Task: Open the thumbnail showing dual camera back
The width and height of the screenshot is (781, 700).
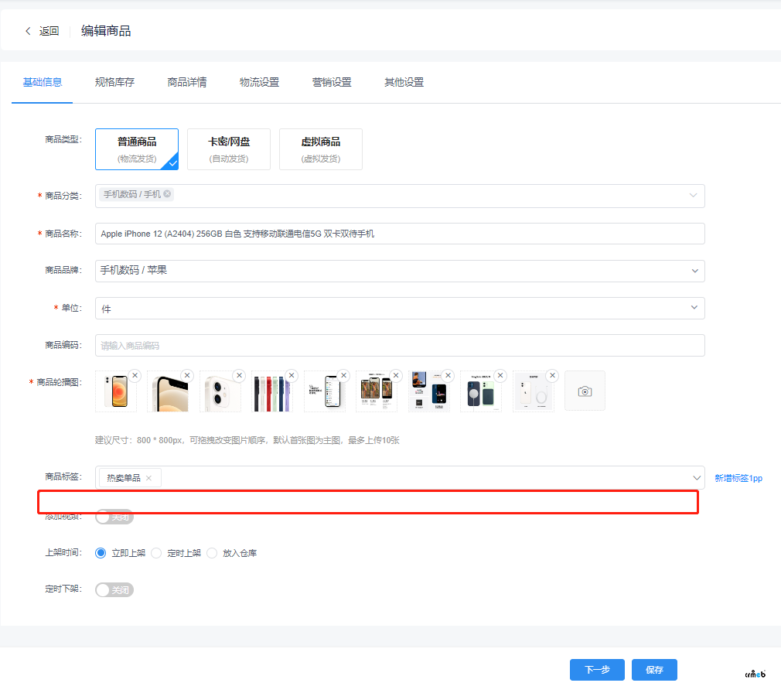Action: pos(220,391)
